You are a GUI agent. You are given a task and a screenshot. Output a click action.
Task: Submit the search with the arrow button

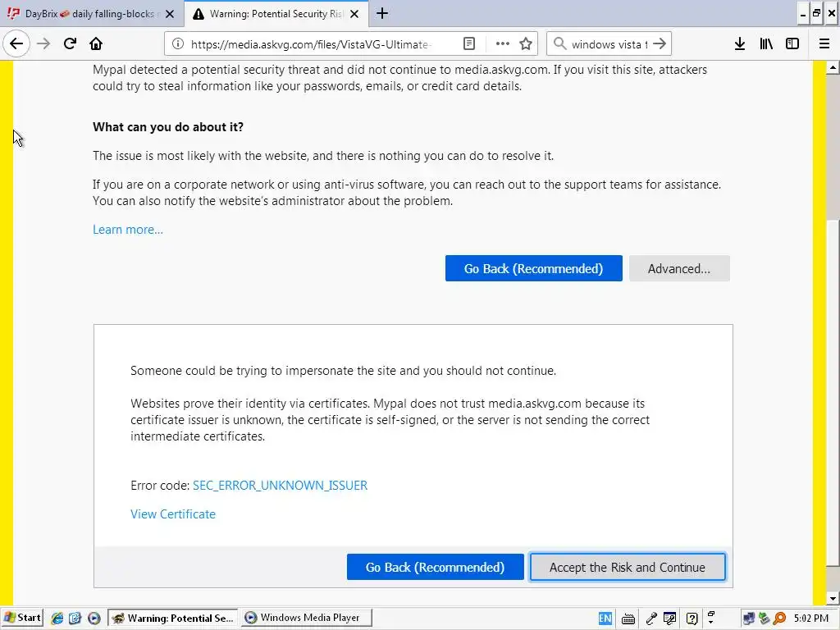pyautogui.click(x=660, y=44)
